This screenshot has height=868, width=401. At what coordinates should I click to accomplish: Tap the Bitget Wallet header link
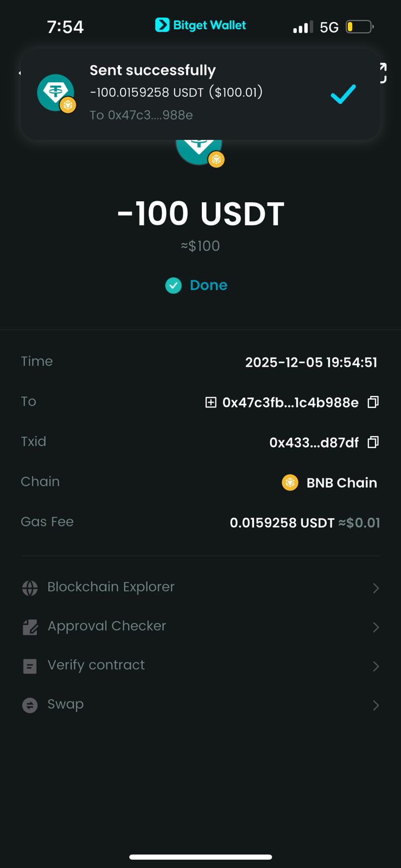(201, 25)
